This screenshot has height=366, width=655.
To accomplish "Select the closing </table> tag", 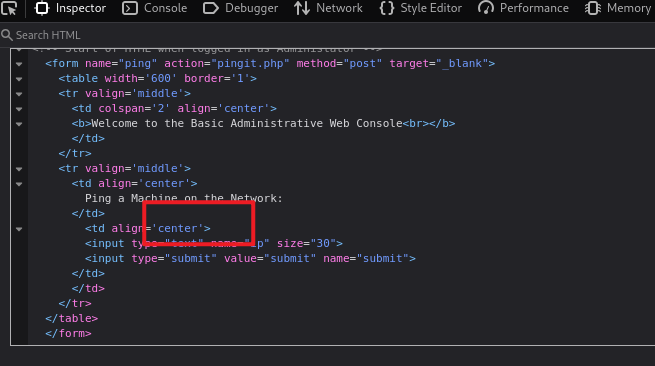I will [x=71, y=318].
